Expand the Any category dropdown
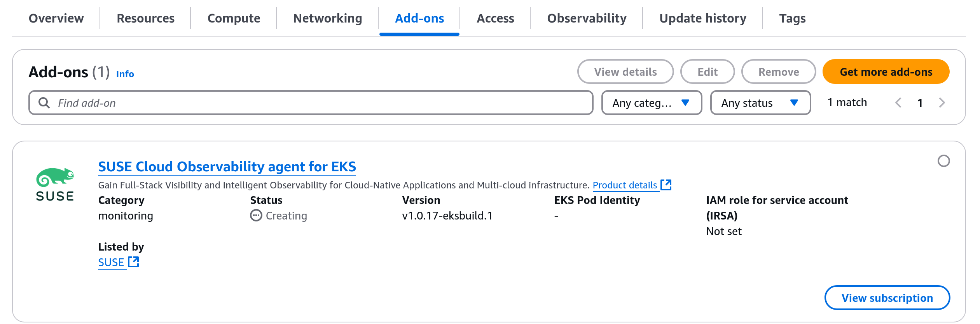Image resolution: width=980 pixels, height=324 pixels. coord(652,103)
